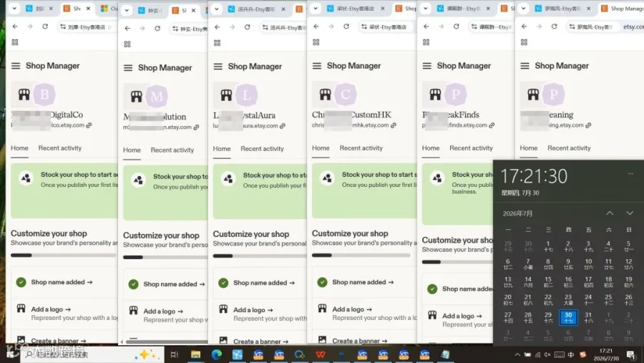Image resolution: width=644 pixels, height=363 pixels.
Task: Open the red WPS icon on taskbar
Action: click(x=321, y=354)
